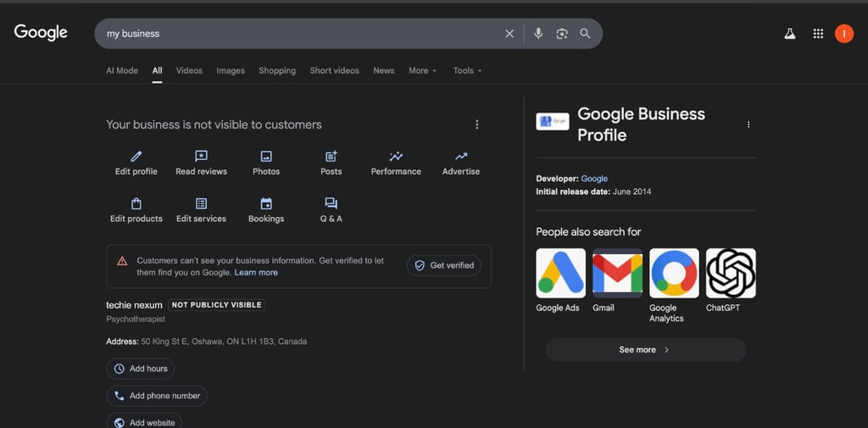
Task: Open Google Analytics suggestion
Action: click(674, 285)
